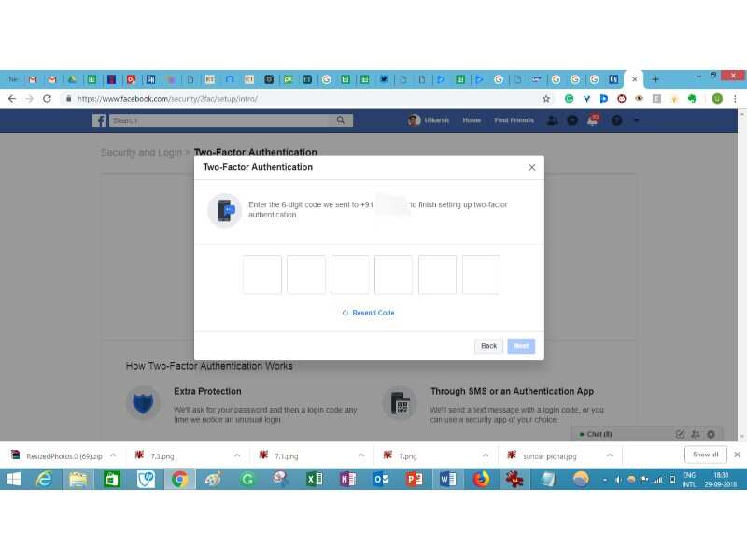
Task: Open a new Chrome tab
Action: (x=655, y=79)
